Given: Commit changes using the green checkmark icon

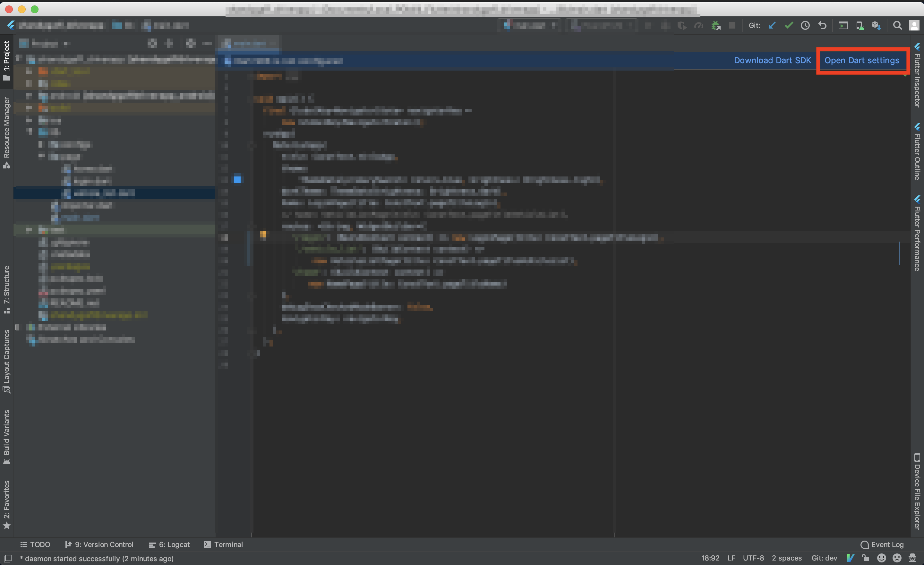Looking at the screenshot, I should pyautogui.click(x=789, y=25).
